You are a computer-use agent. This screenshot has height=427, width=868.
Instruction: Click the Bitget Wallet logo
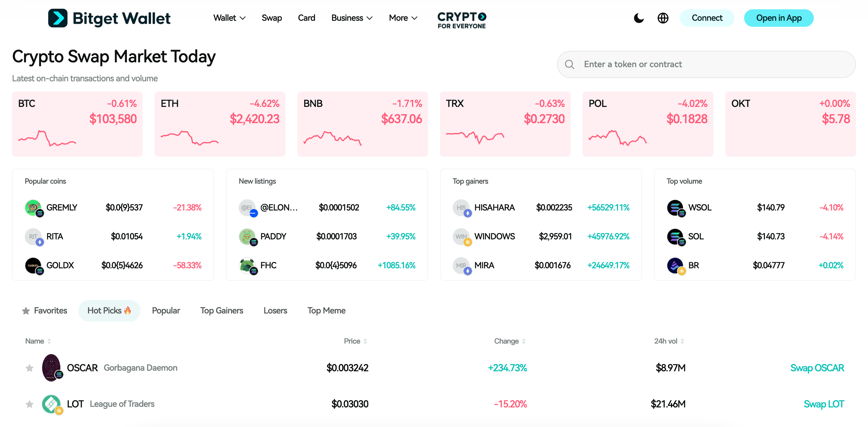coord(109,18)
